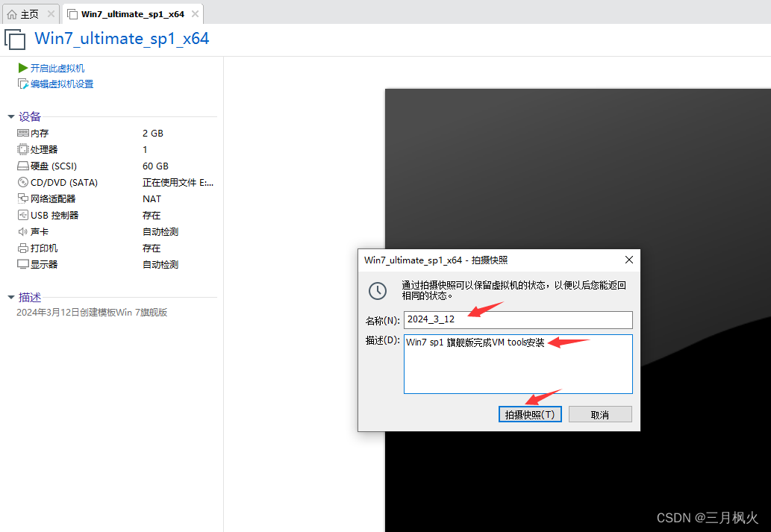Click the 内存 (memory) device icon
The height and width of the screenshot is (532, 771).
24,133
